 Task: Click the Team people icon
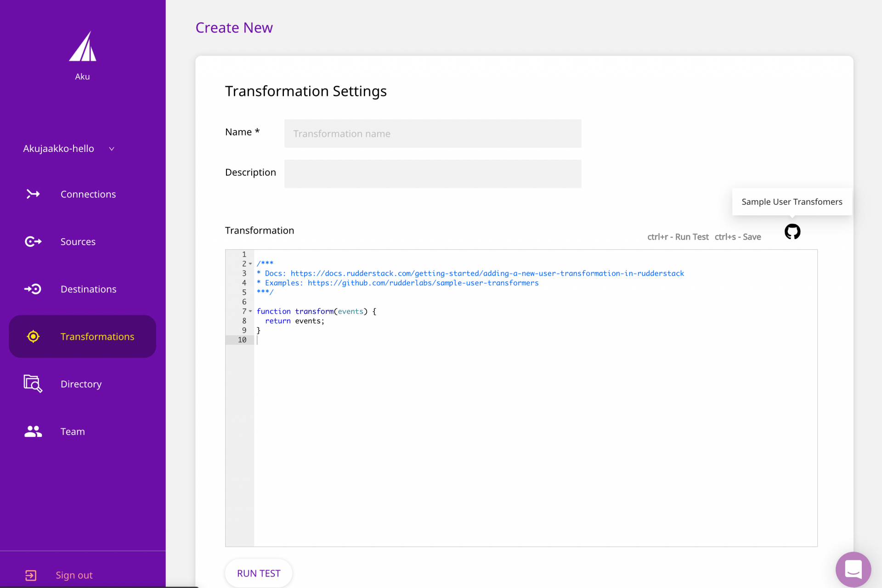tap(33, 431)
